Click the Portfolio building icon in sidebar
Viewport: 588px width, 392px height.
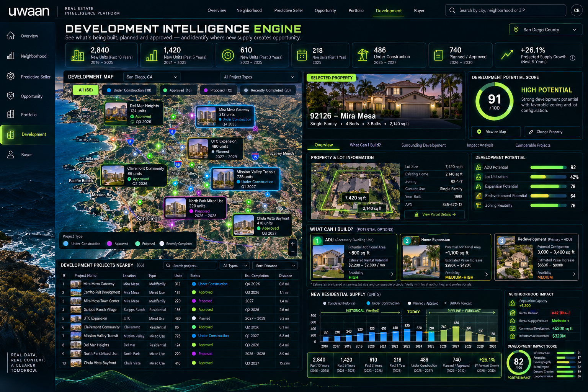click(11, 114)
